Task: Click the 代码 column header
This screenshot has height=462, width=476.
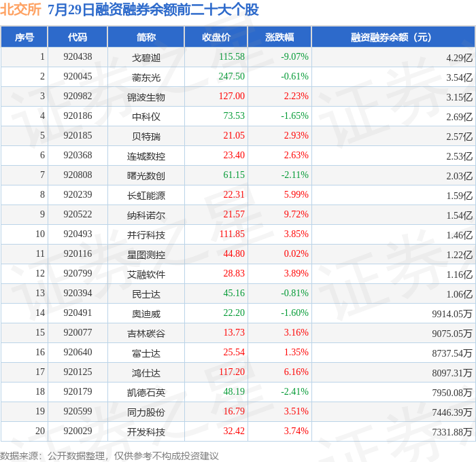Action: (x=78, y=37)
